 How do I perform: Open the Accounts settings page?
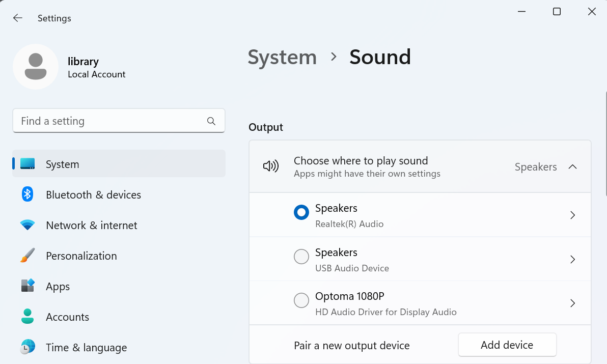[67, 317]
